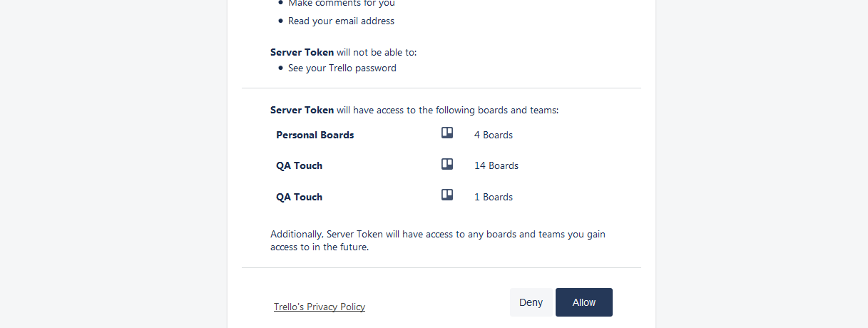Image resolution: width=868 pixels, height=328 pixels.
Task: Click the QA Touch team with 14 boards
Action: (300, 165)
